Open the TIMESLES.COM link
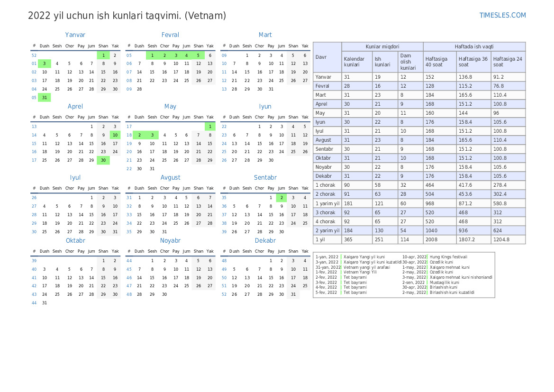 pyautogui.click(x=502, y=15)
